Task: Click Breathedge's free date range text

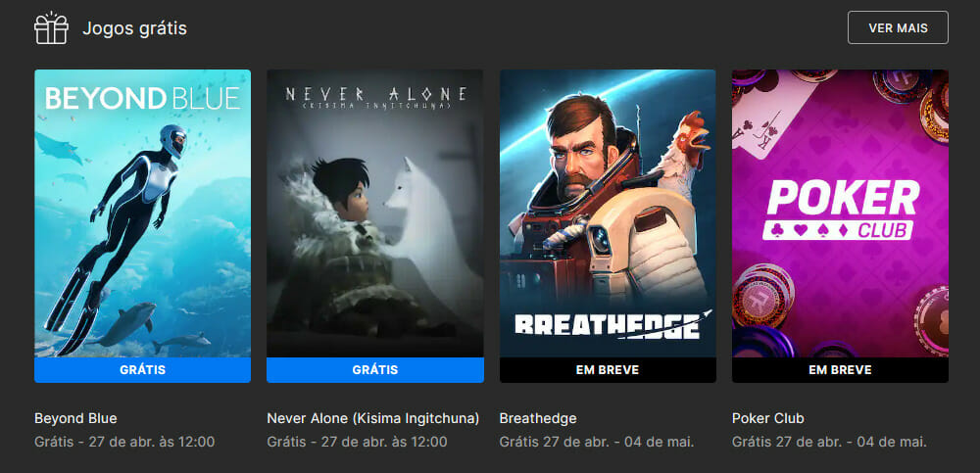Action: click(x=597, y=442)
